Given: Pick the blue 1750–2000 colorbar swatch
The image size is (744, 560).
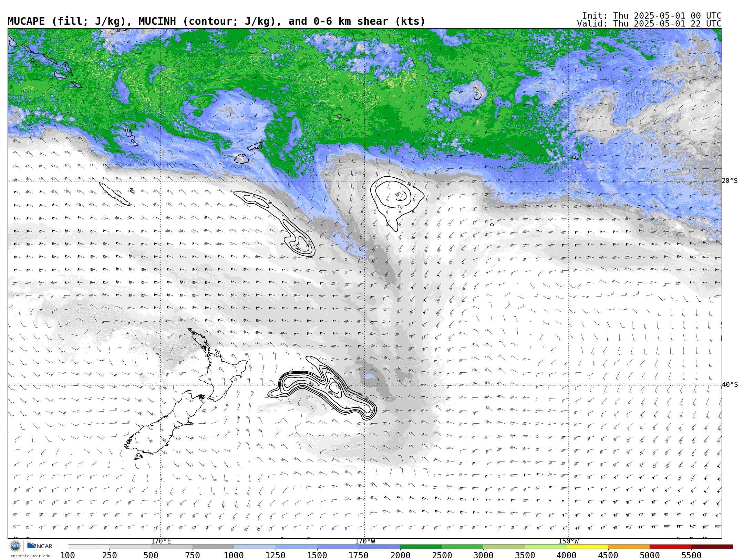Looking at the screenshot, I should pyautogui.click(x=379, y=547).
